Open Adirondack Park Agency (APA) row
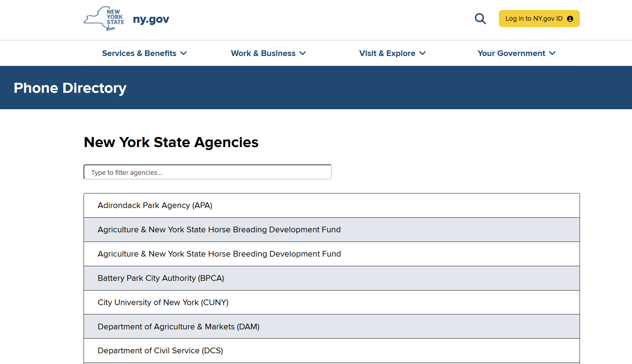 (x=332, y=206)
